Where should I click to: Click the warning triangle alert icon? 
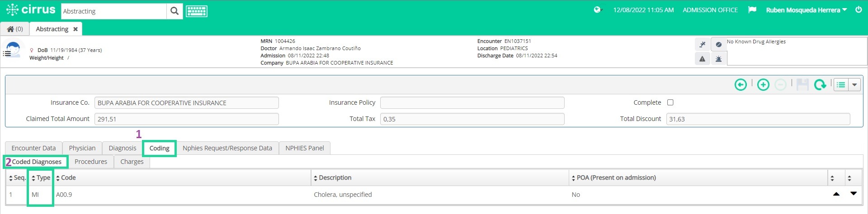(702, 59)
